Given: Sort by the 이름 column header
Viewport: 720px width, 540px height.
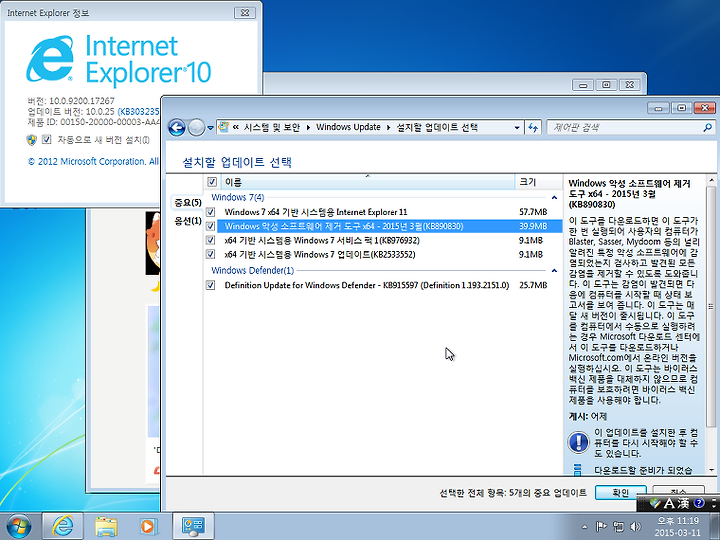Looking at the screenshot, I should pyautogui.click(x=368, y=182).
